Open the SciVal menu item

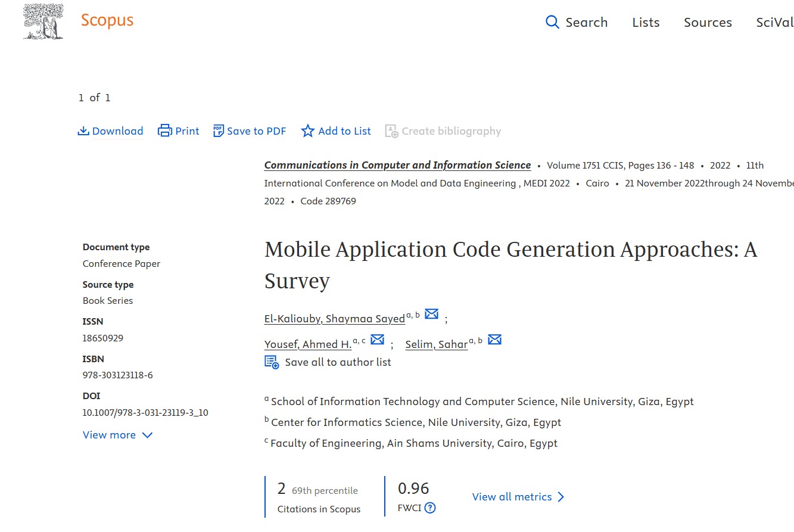tap(774, 23)
